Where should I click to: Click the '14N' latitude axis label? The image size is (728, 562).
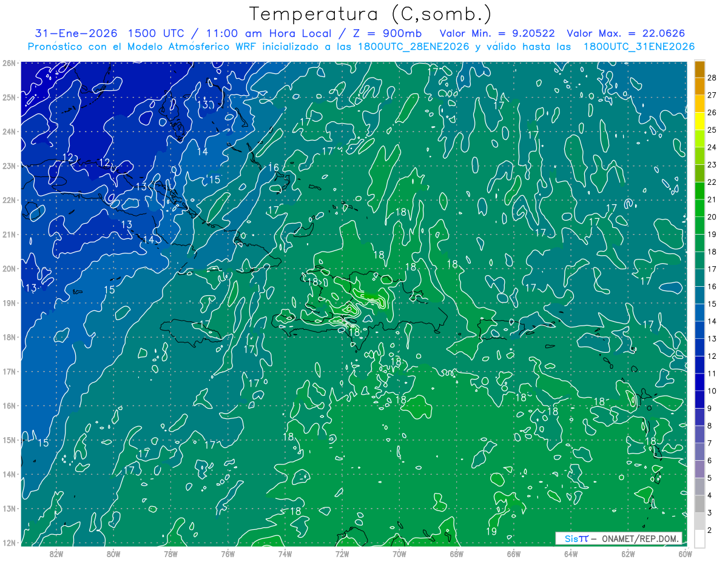click(9, 474)
